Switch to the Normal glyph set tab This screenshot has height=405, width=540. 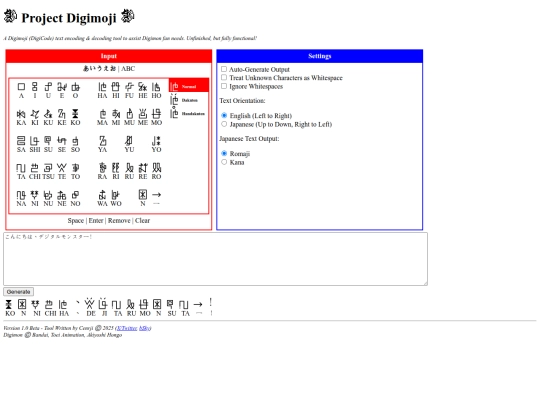pyautogui.click(x=189, y=86)
